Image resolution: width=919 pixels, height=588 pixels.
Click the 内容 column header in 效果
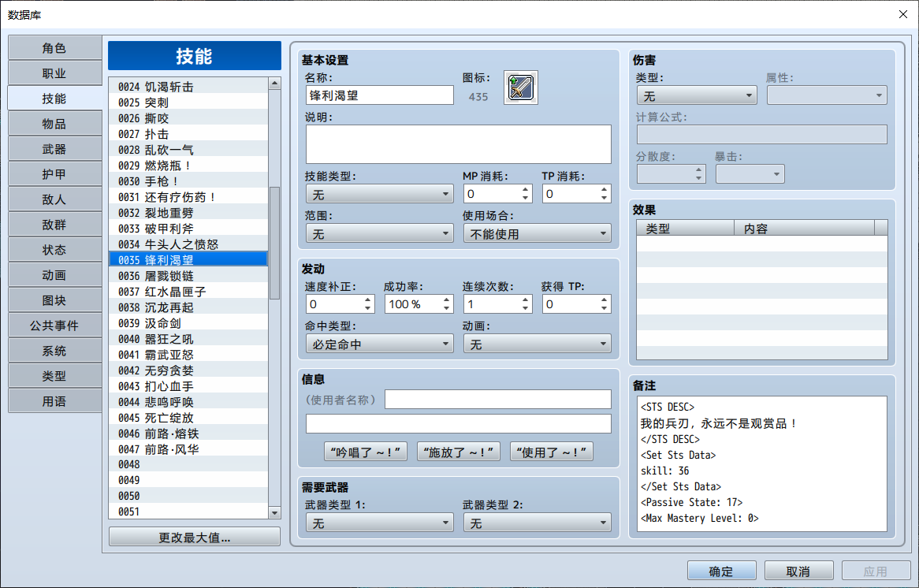coord(804,228)
